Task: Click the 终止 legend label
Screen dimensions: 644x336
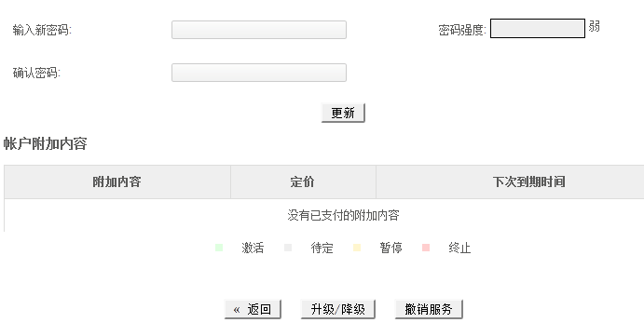Action: click(x=459, y=248)
